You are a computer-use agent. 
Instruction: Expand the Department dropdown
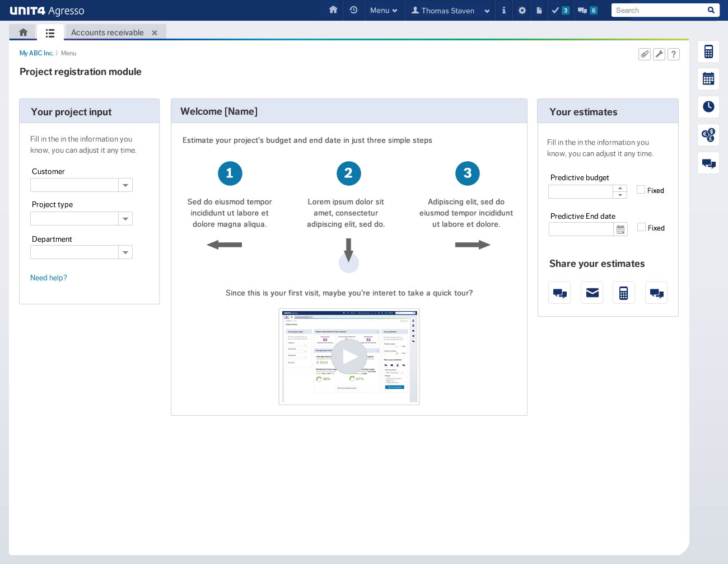point(125,252)
